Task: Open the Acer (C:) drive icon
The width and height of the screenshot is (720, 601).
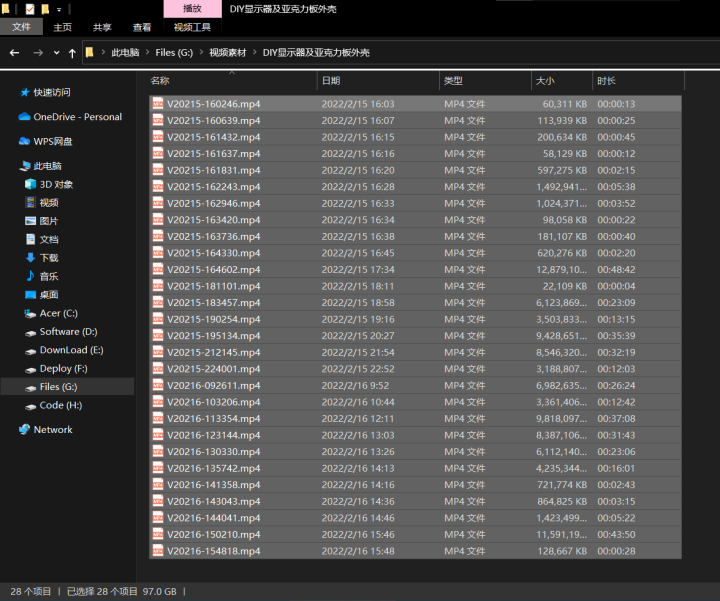Action: pos(30,314)
